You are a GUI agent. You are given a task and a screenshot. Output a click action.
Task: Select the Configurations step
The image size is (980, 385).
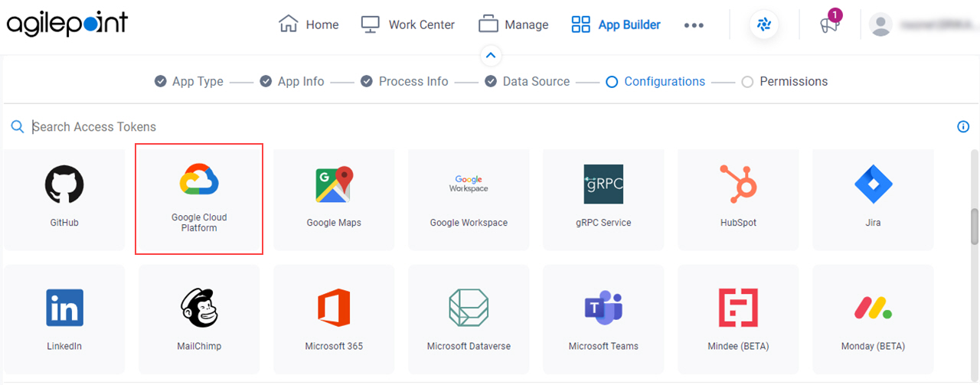(655, 81)
